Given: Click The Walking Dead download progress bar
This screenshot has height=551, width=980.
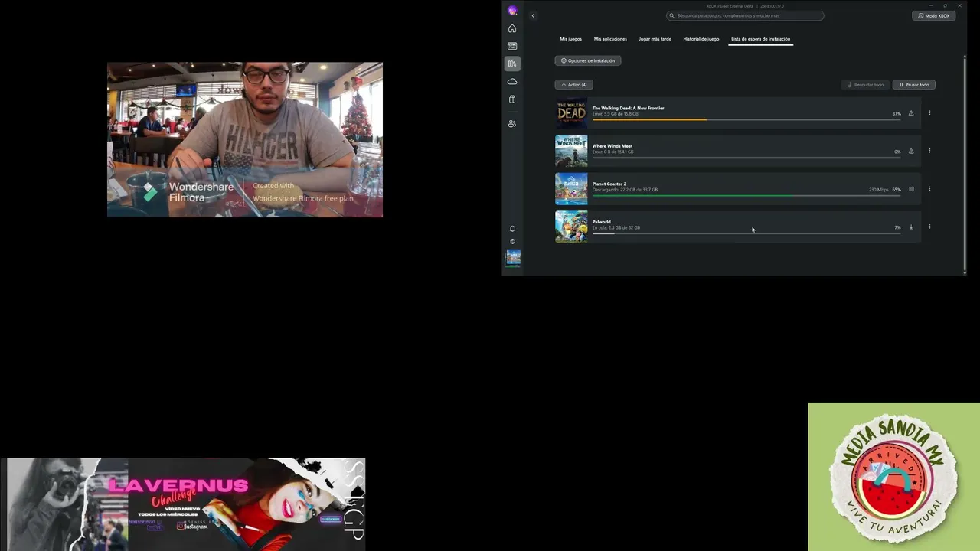Looking at the screenshot, I should point(746,119).
